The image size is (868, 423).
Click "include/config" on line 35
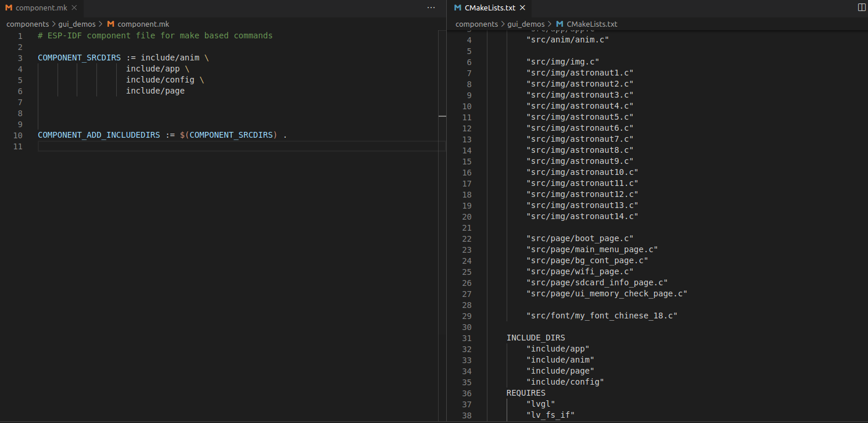click(x=565, y=382)
